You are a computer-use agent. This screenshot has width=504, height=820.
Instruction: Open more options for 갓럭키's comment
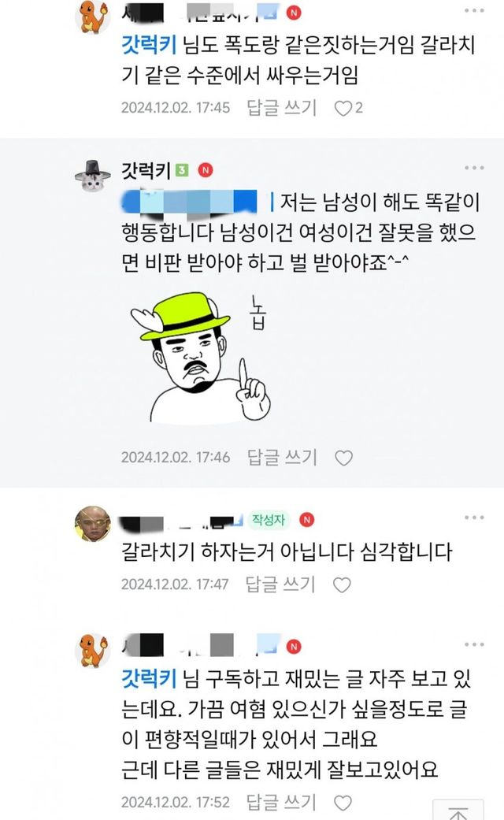point(473,168)
